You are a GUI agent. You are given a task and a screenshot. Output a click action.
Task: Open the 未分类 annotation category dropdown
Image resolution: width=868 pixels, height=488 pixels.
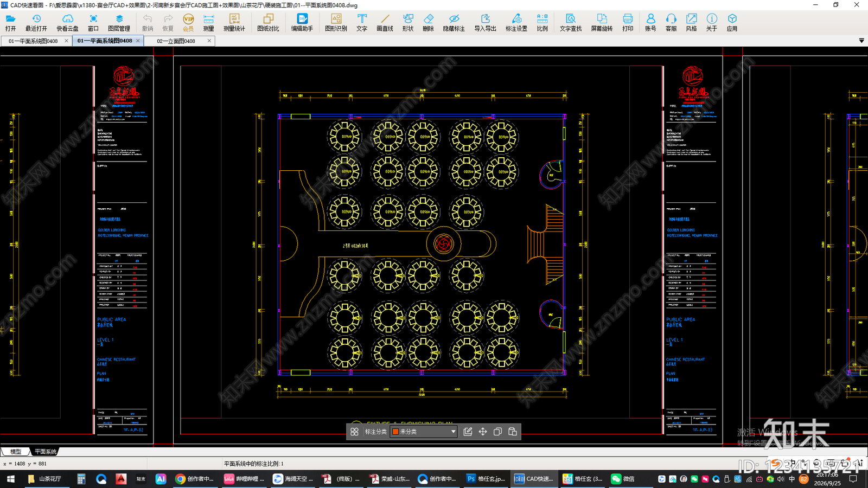(x=424, y=432)
